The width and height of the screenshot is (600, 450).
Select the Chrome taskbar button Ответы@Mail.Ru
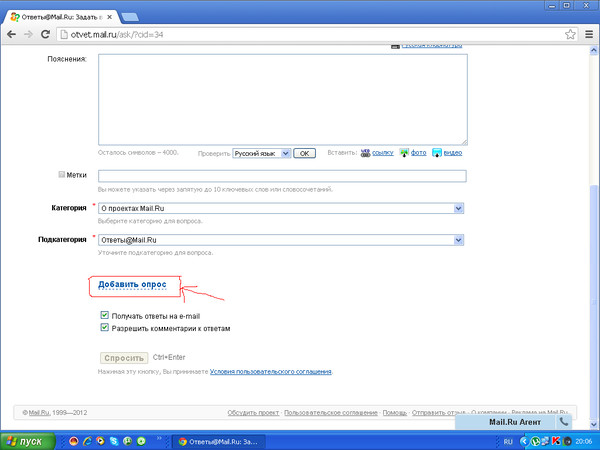point(218,442)
